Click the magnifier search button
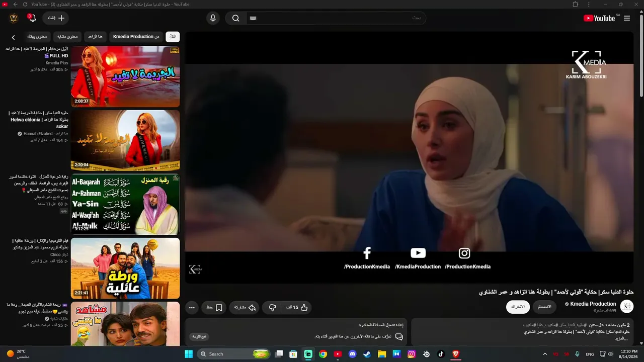 click(x=235, y=18)
